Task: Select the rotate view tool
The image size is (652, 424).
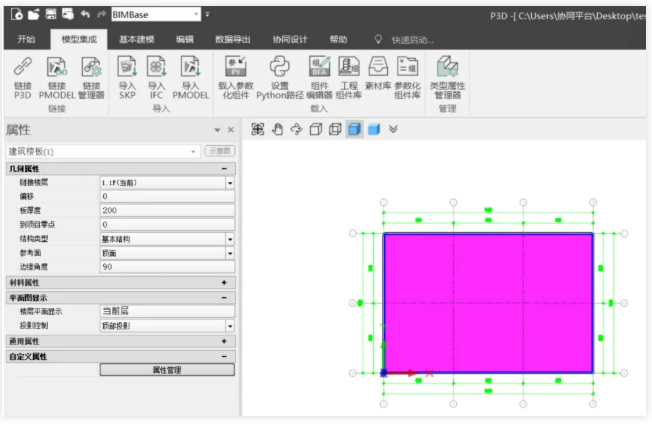Action: [296, 129]
